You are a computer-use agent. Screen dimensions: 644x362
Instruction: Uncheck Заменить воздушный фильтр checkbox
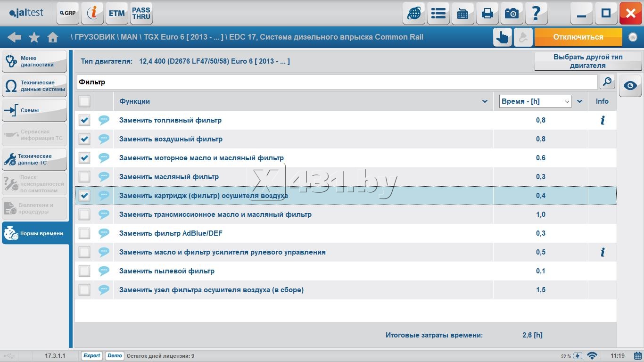tap(84, 139)
